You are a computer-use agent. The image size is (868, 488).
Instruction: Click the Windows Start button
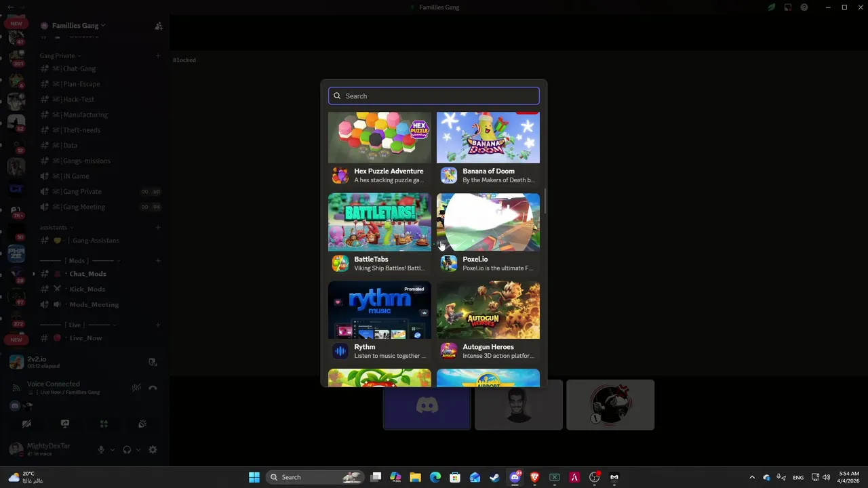pyautogui.click(x=254, y=477)
